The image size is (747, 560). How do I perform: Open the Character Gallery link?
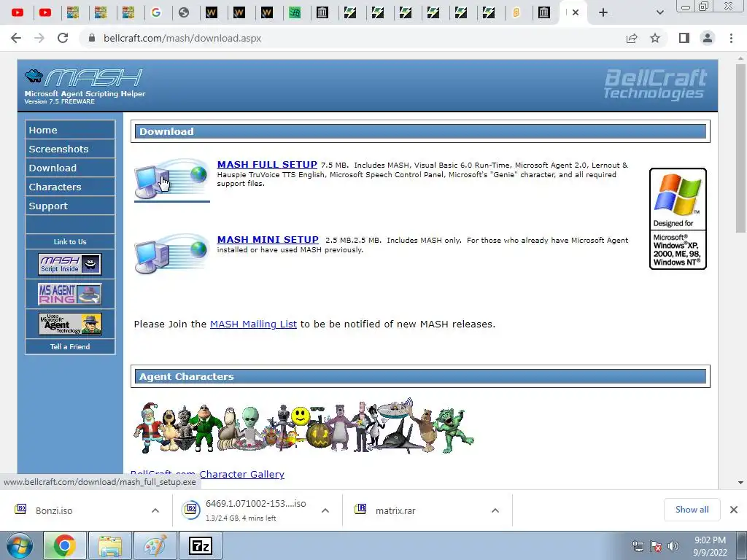[x=242, y=474]
